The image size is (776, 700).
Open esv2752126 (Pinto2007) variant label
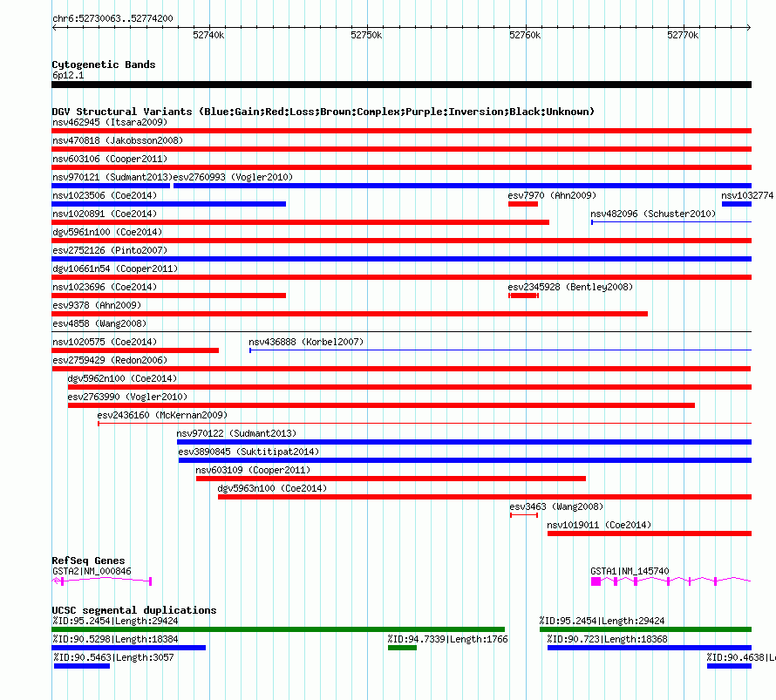click(x=110, y=250)
